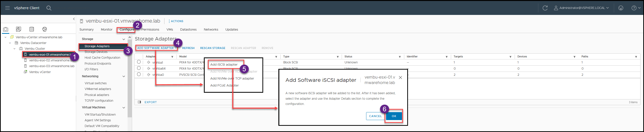Click the search magnifier icon
The image size is (644, 132).
pyautogui.click(x=49, y=8)
